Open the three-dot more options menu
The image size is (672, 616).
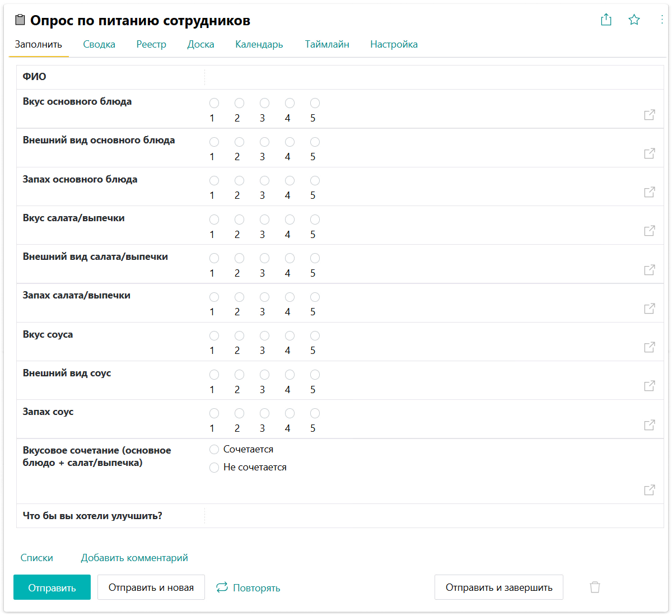pyautogui.click(x=662, y=20)
